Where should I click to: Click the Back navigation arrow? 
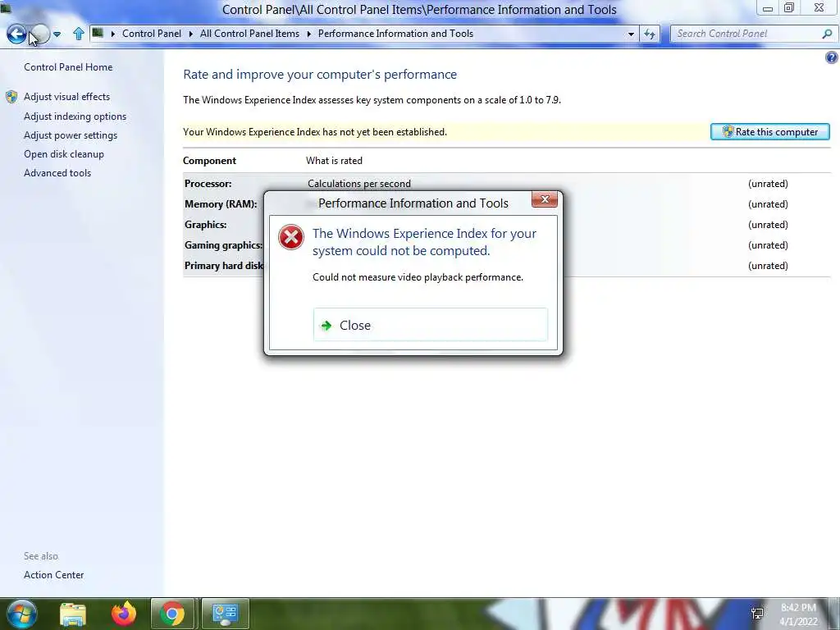[x=16, y=34]
